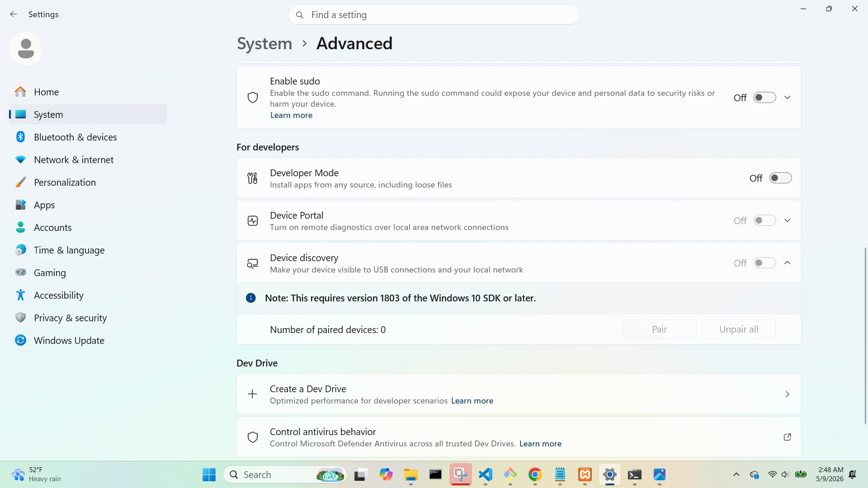This screenshot has width=868, height=488.
Task: Open Start menu from the taskbar
Action: pyautogui.click(x=209, y=475)
